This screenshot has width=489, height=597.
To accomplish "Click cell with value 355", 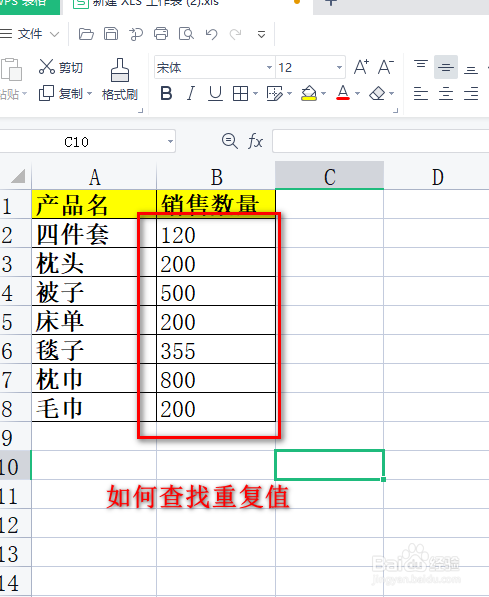I will pos(216,350).
